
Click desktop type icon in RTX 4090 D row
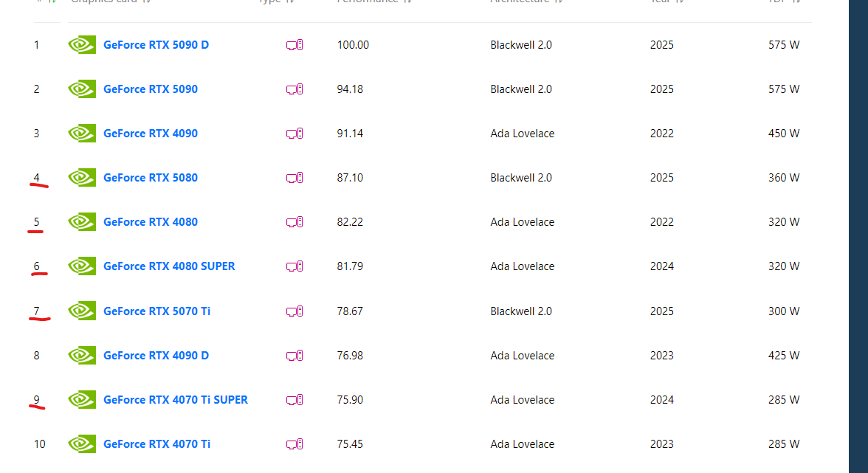294,355
